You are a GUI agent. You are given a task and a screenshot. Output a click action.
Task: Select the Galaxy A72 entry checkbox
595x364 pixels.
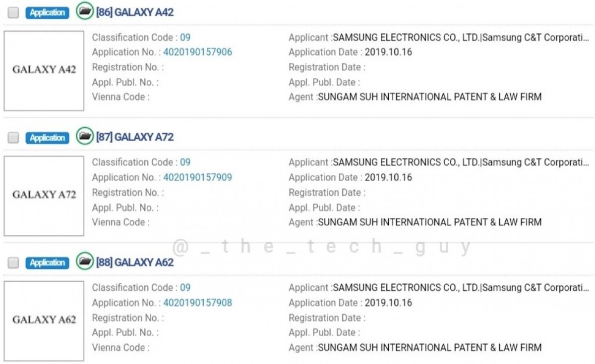tap(13, 138)
